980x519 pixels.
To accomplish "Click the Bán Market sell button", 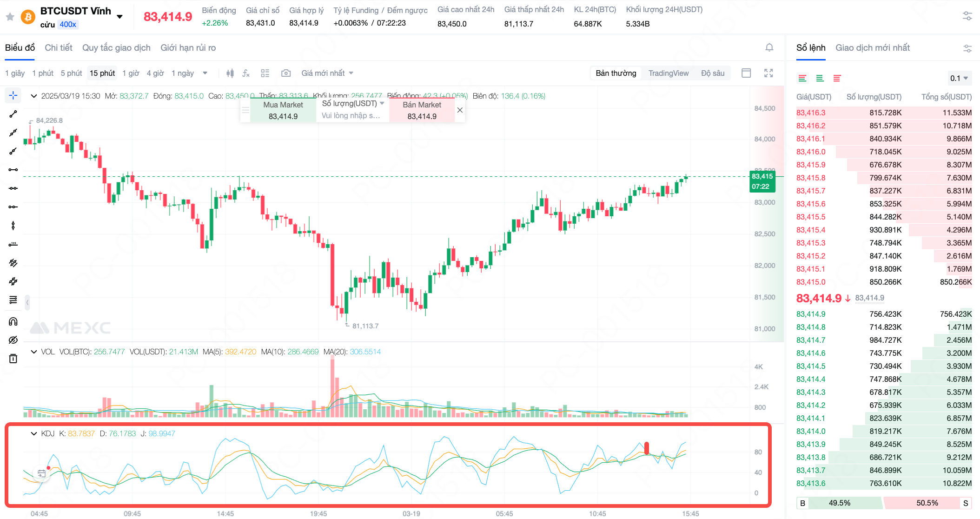I will point(422,110).
